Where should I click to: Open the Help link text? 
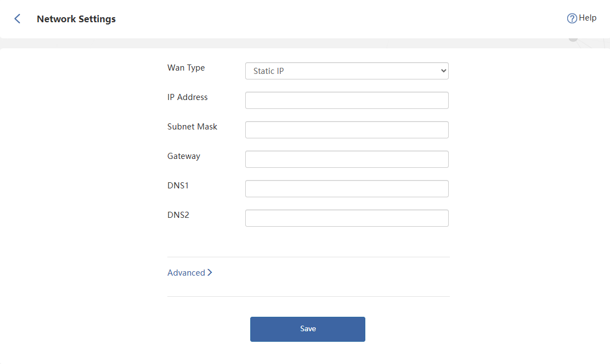[588, 18]
